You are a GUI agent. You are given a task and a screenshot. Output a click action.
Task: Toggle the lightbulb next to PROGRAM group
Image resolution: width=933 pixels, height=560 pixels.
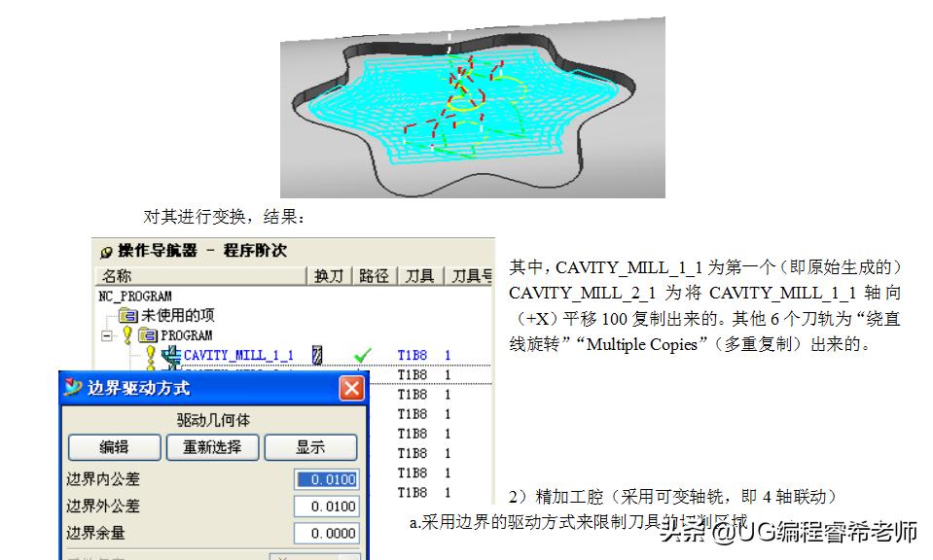coord(126,334)
